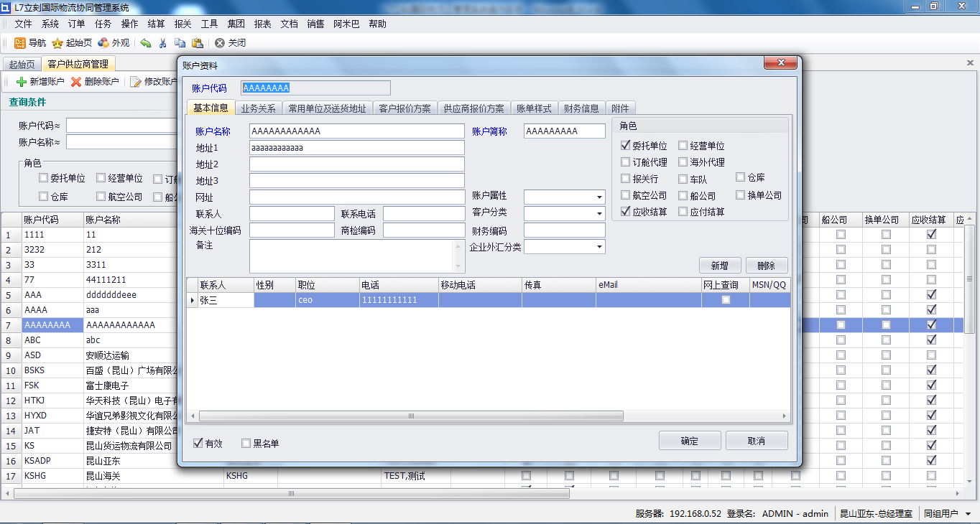Click the scissors cut icon

[163, 43]
